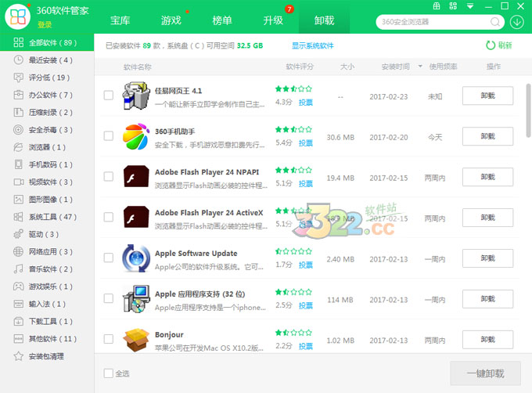This screenshot has width=532, height=393.
Task: Switch to the 升级 tab
Action: pos(273,20)
